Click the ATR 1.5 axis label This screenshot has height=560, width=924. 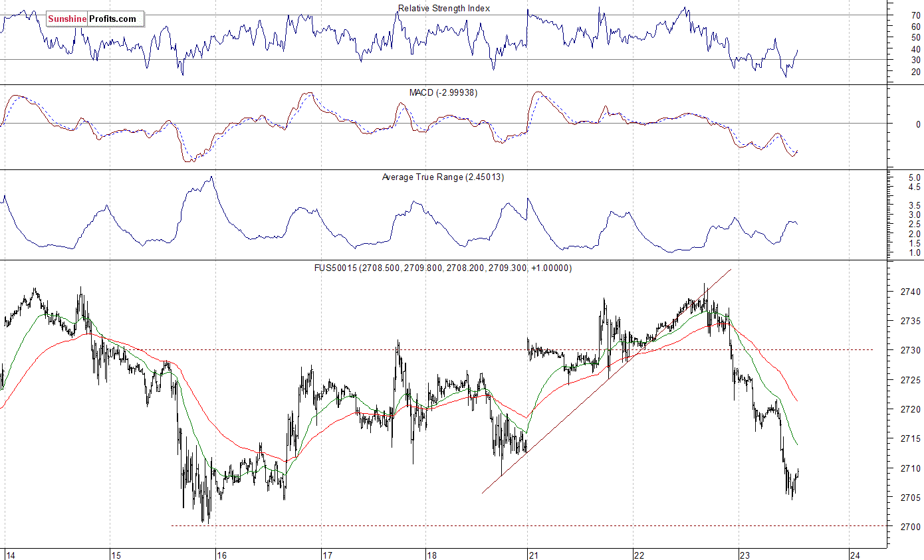pyautogui.click(x=914, y=243)
